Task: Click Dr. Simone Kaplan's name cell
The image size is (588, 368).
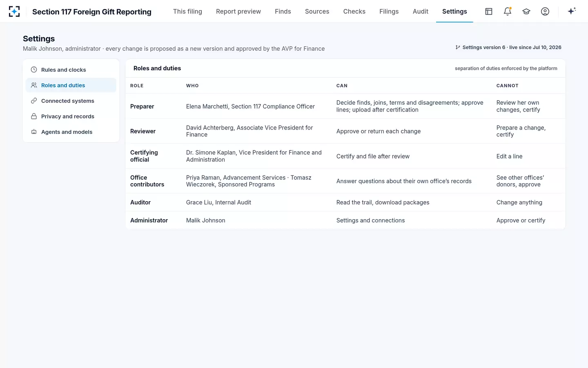Action: 255,156
